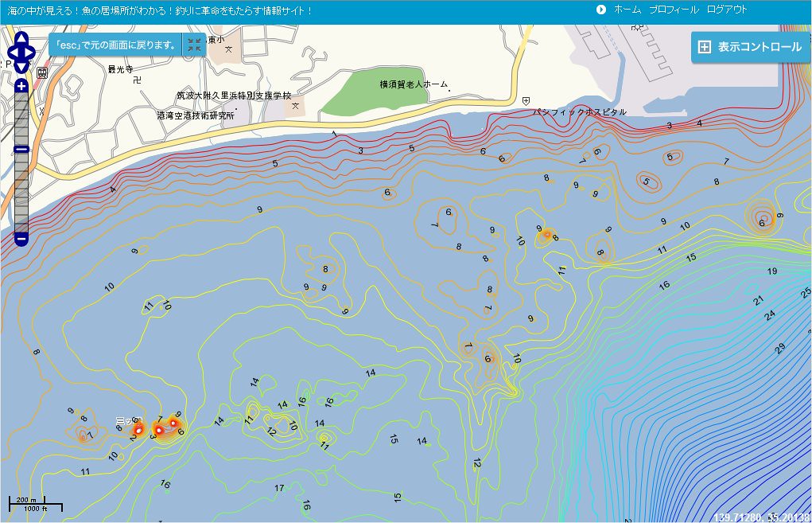Click the 横須賀老人ホーム label
This screenshot has width=812, height=523.
coord(414,84)
